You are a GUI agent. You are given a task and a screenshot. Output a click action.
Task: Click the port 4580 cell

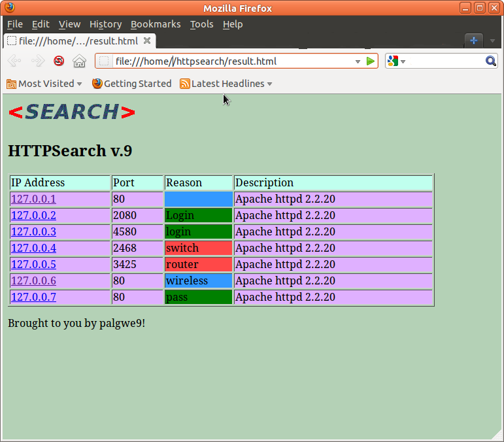tap(137, 231)
